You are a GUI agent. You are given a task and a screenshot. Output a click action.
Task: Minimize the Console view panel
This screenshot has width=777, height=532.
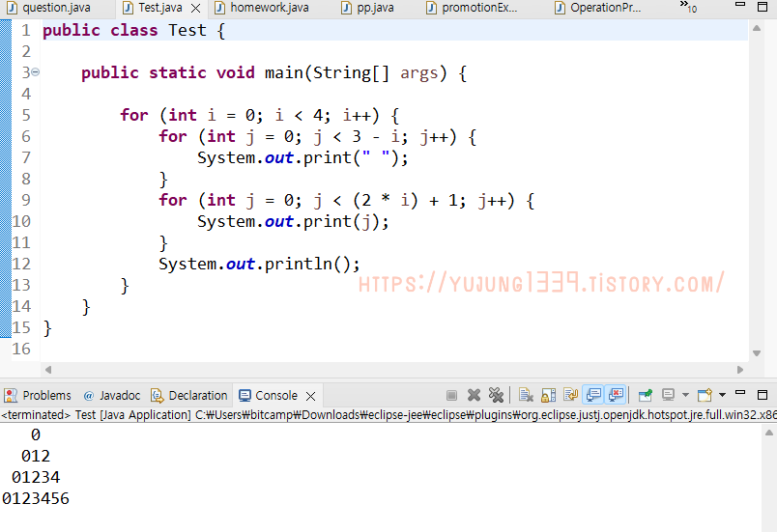click(740, 392)
